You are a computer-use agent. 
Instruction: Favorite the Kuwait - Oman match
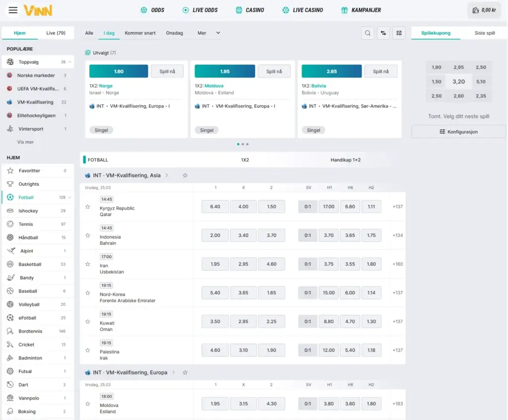(x=88, y=321)
